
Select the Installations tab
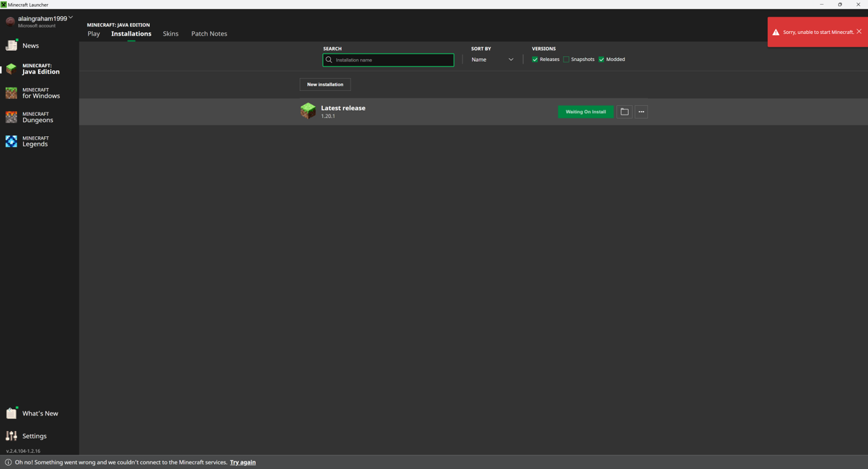(x=131, y=33)
